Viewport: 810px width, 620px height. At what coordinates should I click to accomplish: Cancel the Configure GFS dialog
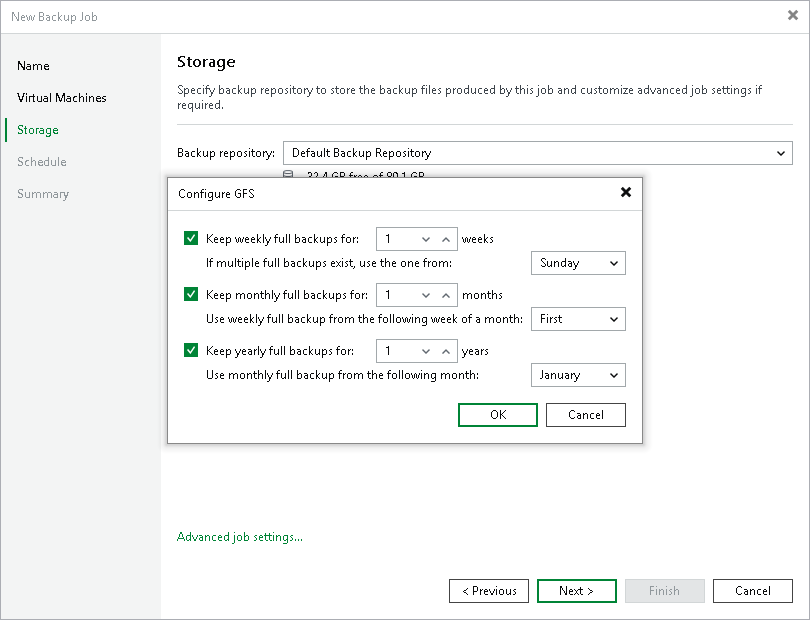(x=586, y=415)
